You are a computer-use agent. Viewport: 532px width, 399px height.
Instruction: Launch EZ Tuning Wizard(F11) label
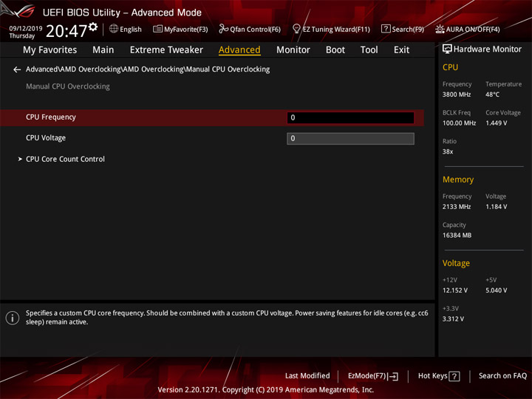pos(336,30)
